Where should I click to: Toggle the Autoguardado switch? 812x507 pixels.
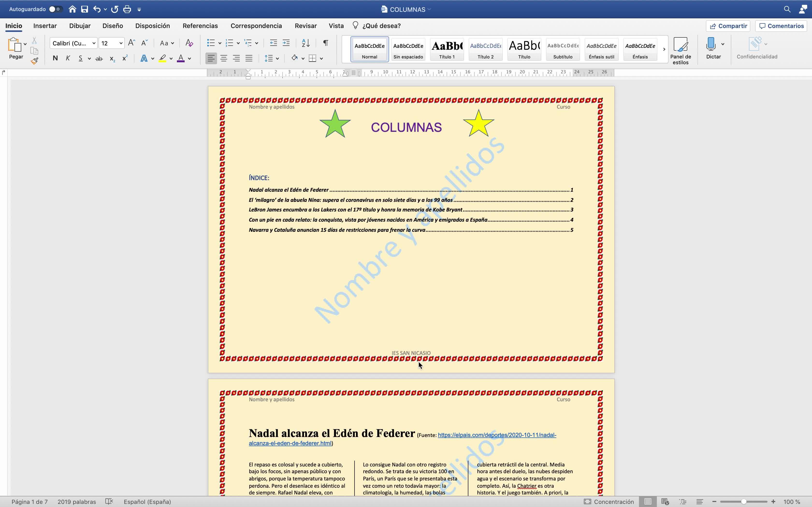[x=55, y=9]
